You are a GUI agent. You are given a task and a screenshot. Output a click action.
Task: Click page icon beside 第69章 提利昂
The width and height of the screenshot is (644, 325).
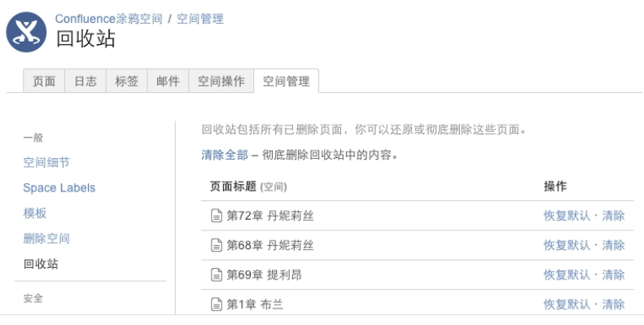coord(217,274)
